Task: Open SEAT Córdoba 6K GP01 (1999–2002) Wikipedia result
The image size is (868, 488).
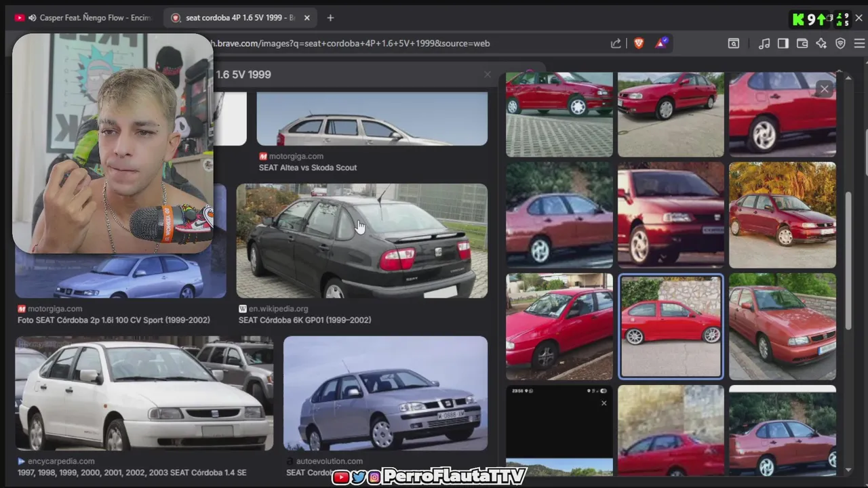Action: (x=305, y=320)
